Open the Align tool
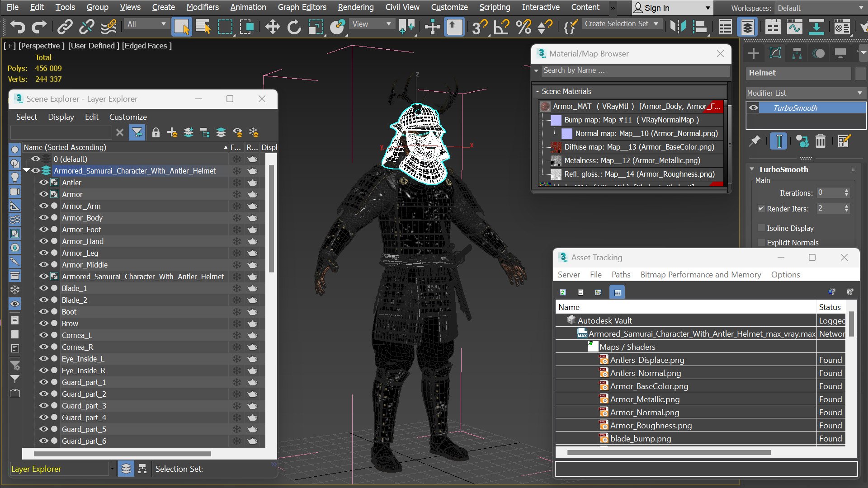The width and height of the screenshot is (868, 488). [700, 27]
